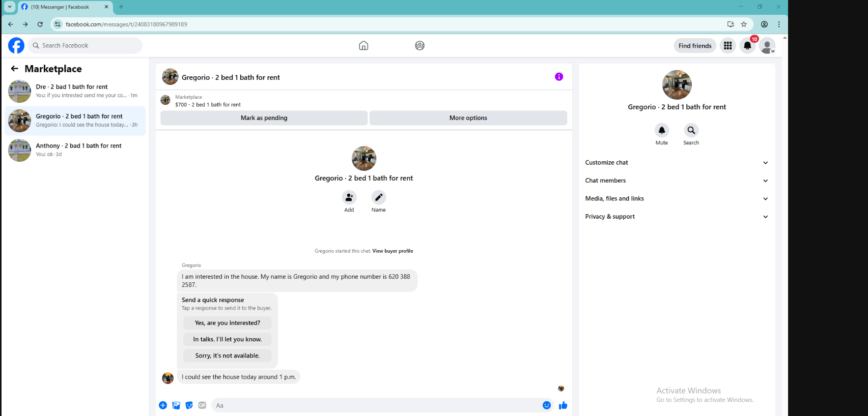The height and width of the screenshot is (416, 868).
Task: Bookmark this page with star icon
Action: [744, 24]
